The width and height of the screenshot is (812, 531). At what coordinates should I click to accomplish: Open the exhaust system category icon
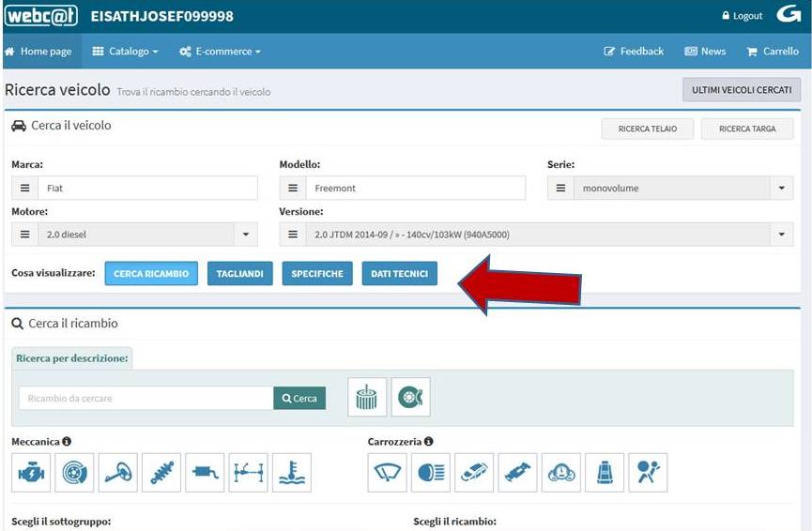click(205, 473)
